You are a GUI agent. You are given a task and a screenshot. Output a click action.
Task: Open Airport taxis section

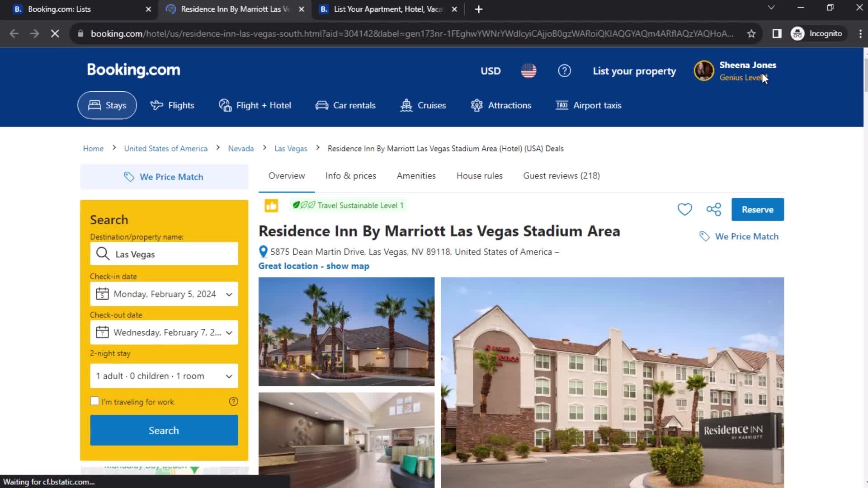coord(589,105)
